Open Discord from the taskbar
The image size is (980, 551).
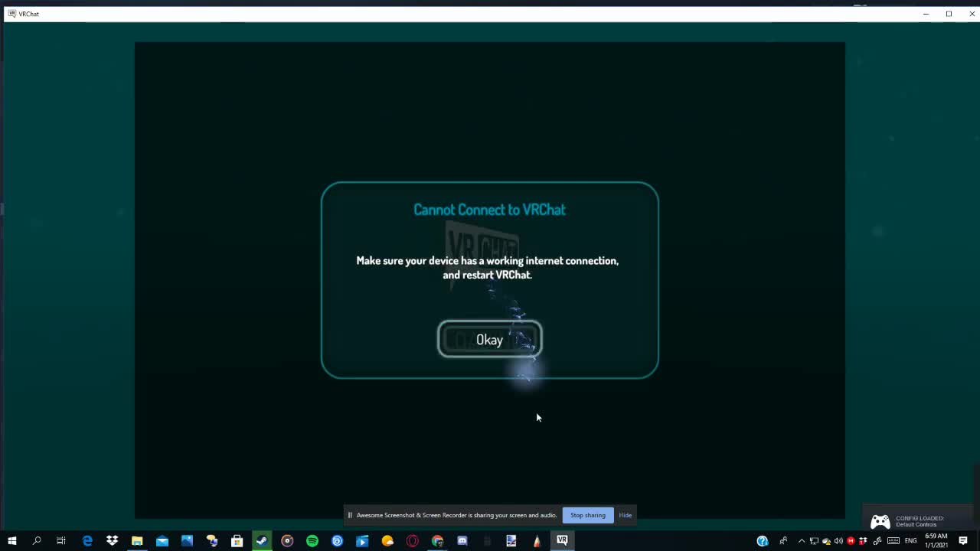point(462,541)
